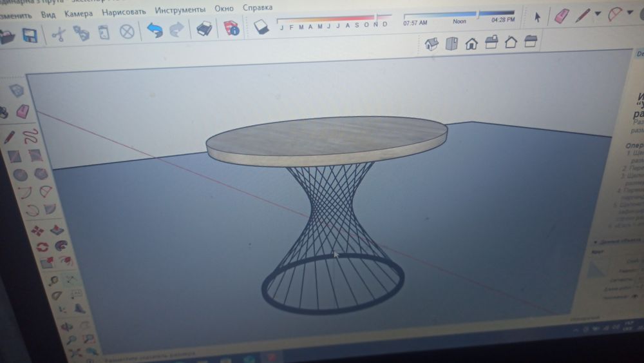
Task: Select pink Eraser in left toolbar
Action: pos(23,111)
